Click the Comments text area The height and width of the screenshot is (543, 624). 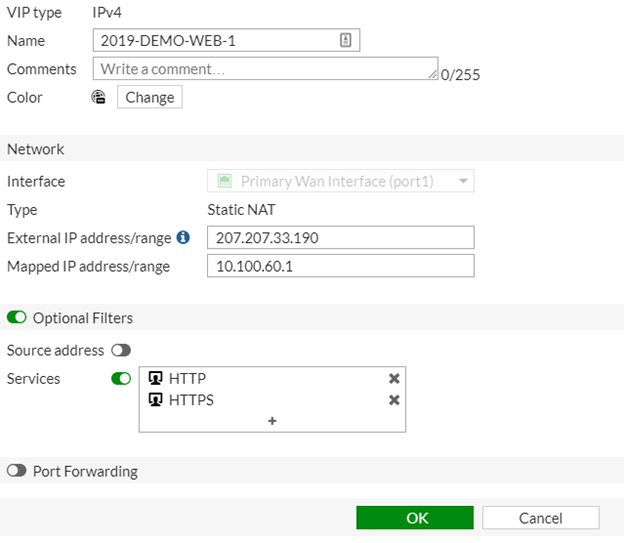pyautogui.click(x=265, y=68)
